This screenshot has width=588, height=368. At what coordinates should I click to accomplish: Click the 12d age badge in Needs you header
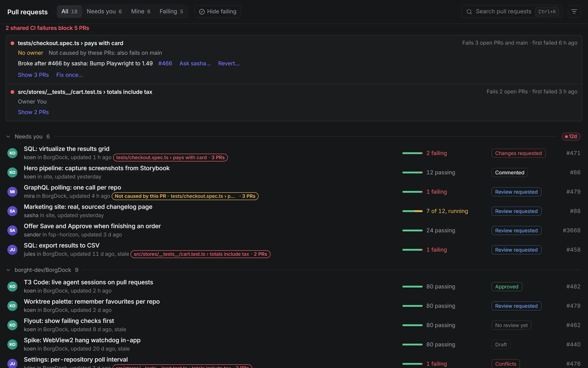click(x=571, y=137)
